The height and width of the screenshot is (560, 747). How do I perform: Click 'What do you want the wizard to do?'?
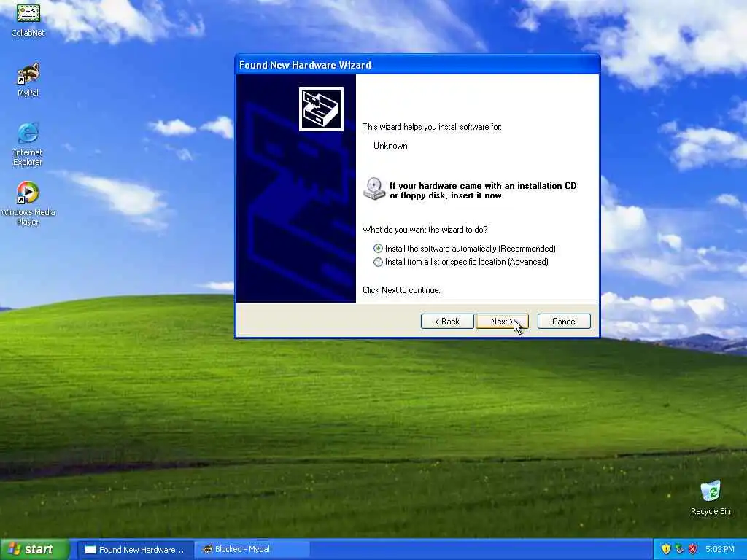click(425, 230)
